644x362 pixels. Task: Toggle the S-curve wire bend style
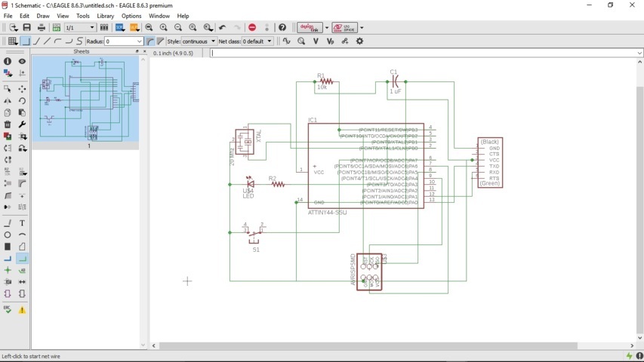tap(80, 41)
